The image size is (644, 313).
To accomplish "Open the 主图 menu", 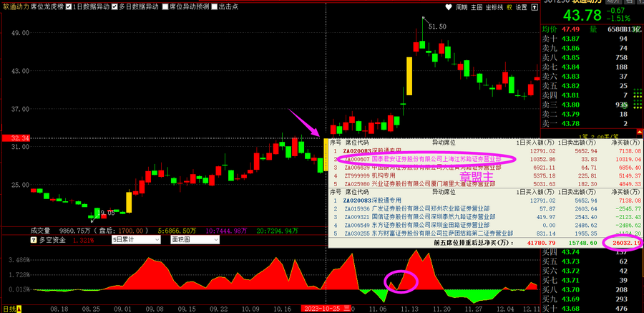I will 477,7.
